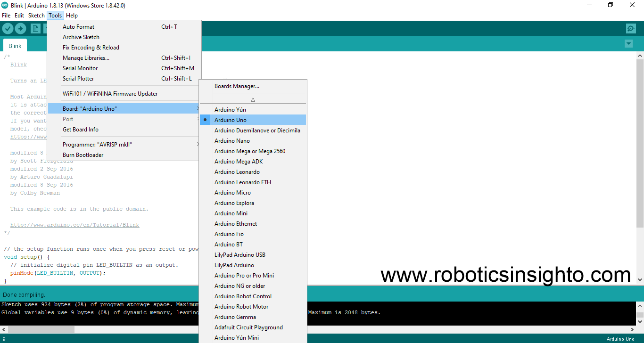This screenshot has height=343, width=644.
Task: Select the Arduino Nano board
Action: 232,140
